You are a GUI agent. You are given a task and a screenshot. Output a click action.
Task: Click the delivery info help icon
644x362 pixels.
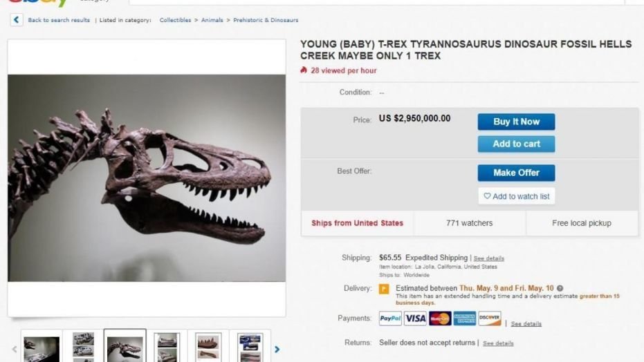pyautogui.click(x=560, y=288)
